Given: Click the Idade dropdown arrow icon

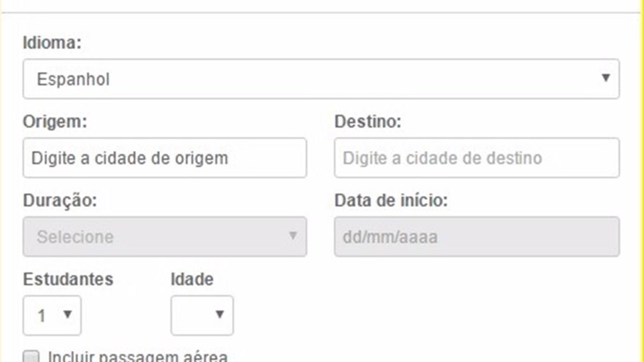Looking at the screenshot, I should tap(219, 315).
